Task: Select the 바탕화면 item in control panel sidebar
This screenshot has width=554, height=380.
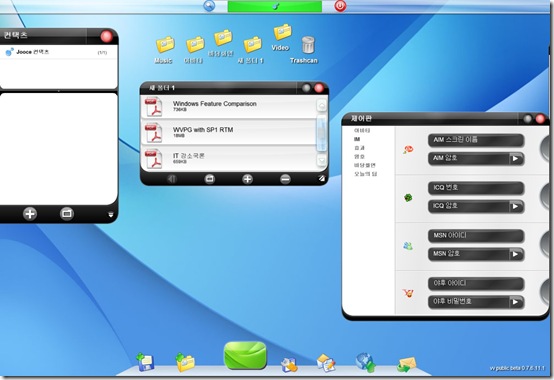Action: click(365, 165)
